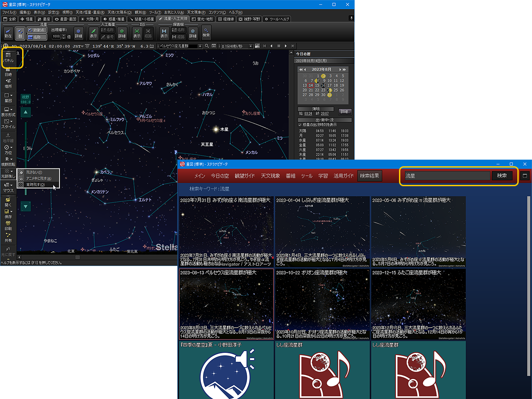Click the 視野 field-of-view vertical slider
The width and height of the screenshot is (532, 399).
[26, 159]
